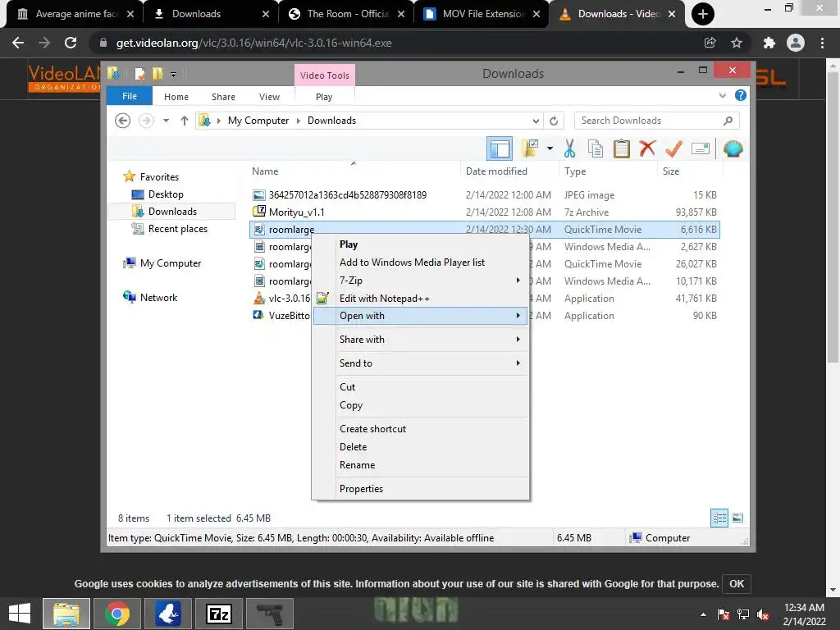Click the red X Delete toolbar icon
Image resolution: width=840 pixels, height=630 pixels.
[647, 148]
